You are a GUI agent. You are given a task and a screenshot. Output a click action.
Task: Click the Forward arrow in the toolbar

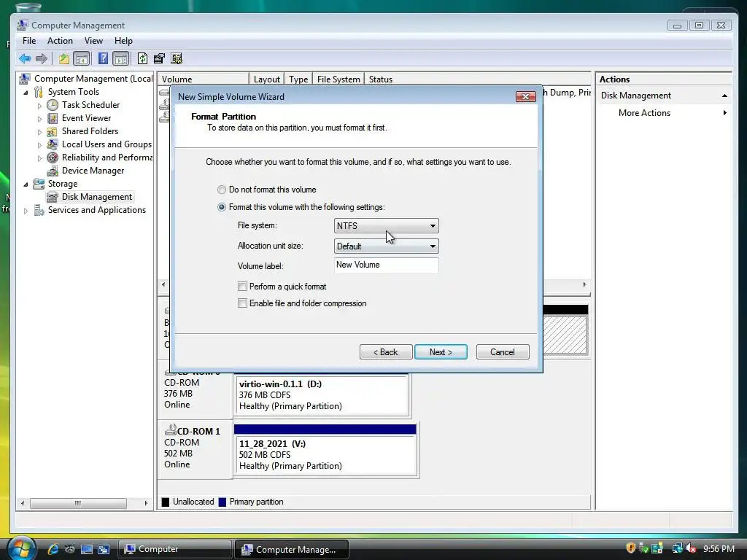coord(42,58)
